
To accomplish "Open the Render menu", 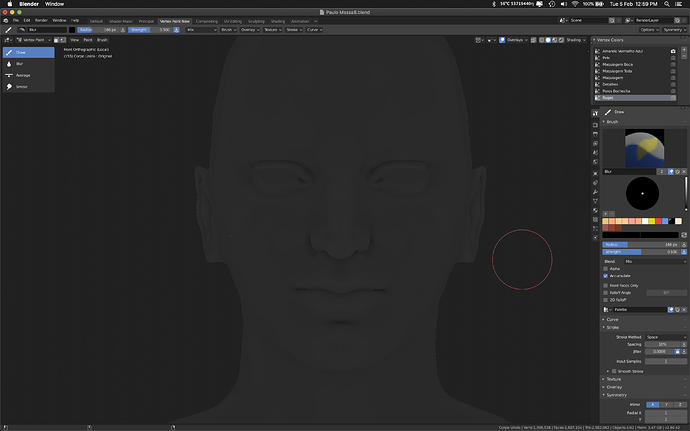I will pyautogui.click(x=41, y=21).
